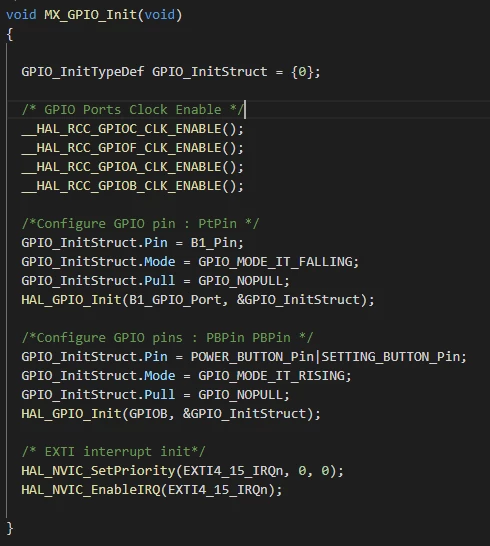Click the B1_Pin identifier
This screenshot has width=490, height=546.
click(213, 243)
